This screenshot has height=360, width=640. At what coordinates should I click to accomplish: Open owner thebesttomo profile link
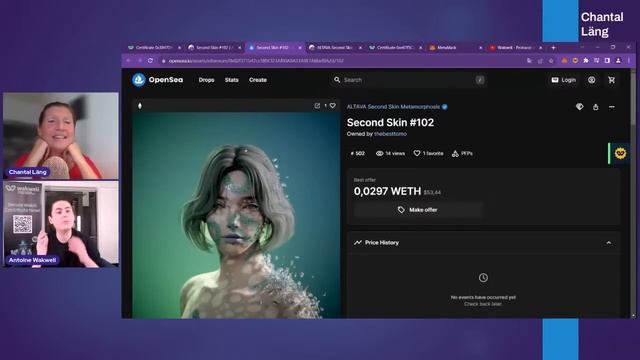390,134
